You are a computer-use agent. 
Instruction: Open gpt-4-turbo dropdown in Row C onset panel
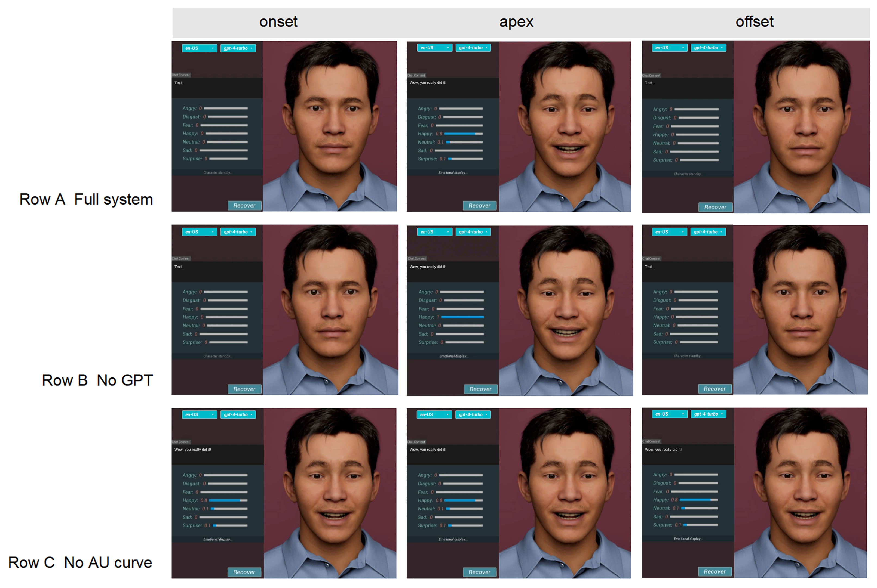coord(238,415)
